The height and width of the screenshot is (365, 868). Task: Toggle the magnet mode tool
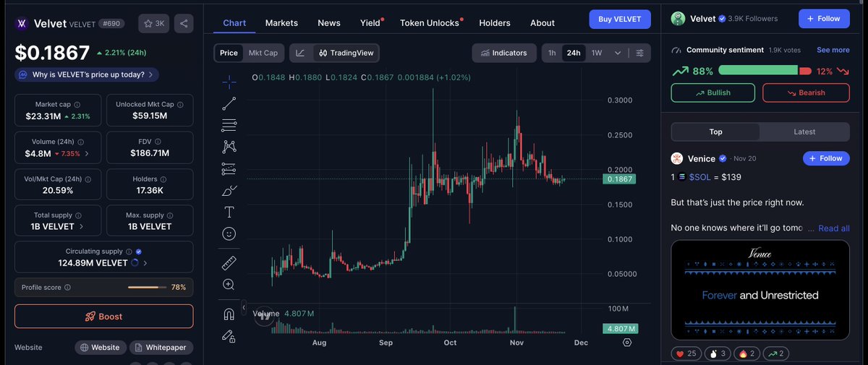229,314
